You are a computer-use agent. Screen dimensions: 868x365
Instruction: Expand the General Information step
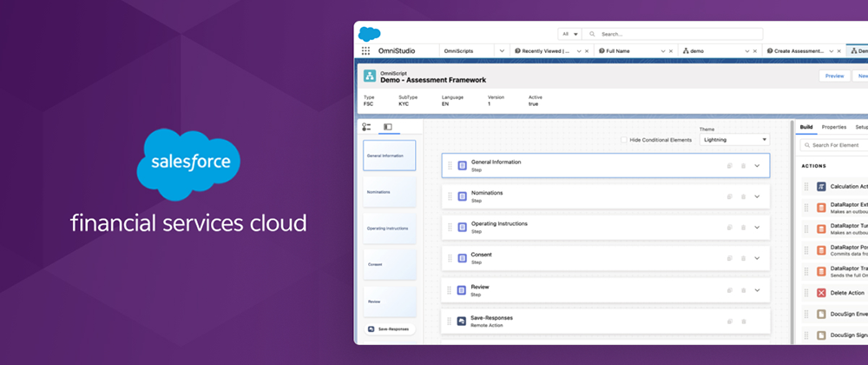757,166
